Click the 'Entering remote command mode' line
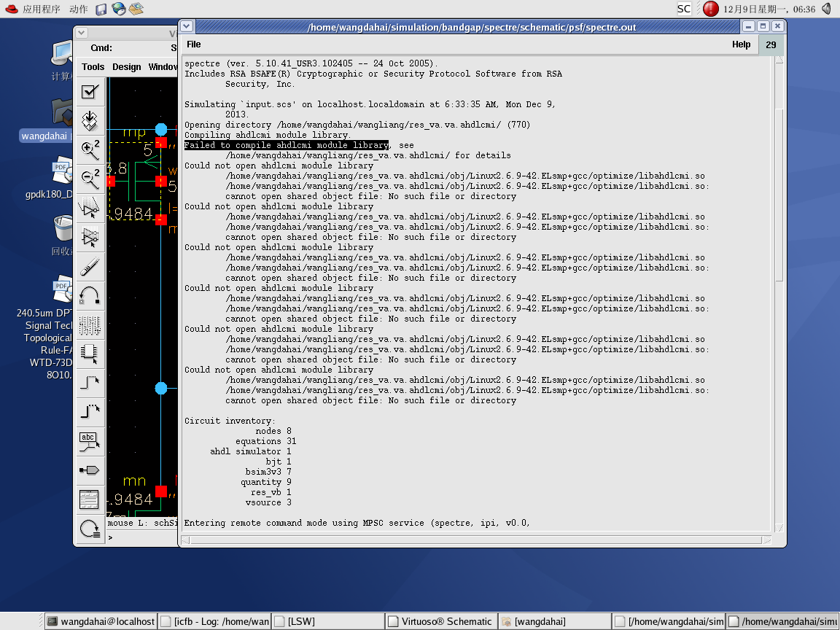The width and height of the screenshot is (840, 630). [357, 523]
